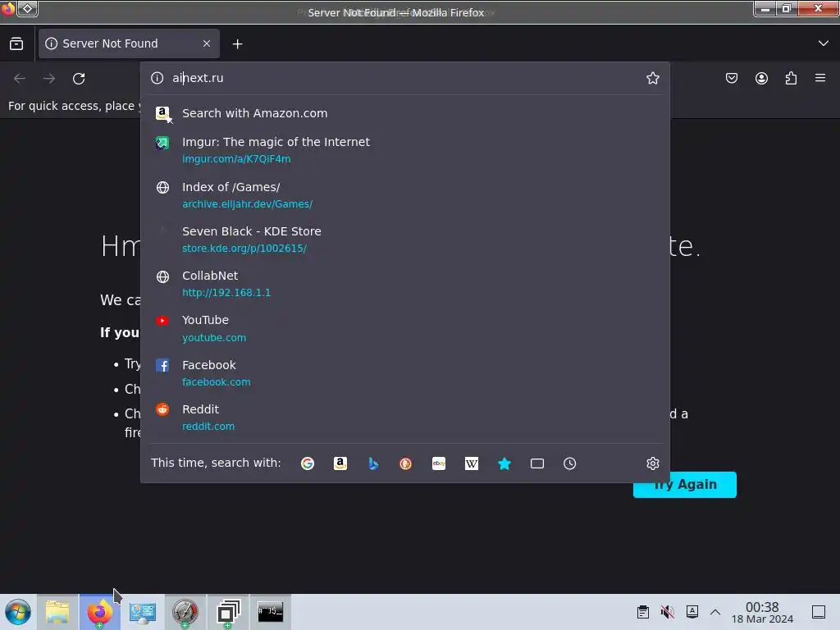Open the YouTube suggestion
This screenshot has height=630, width=840.
coord(405,328)
